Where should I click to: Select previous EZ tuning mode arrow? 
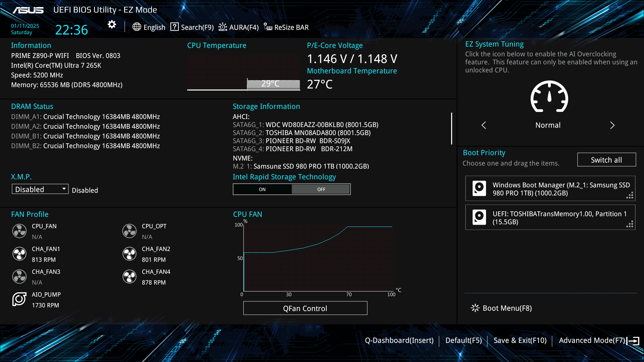tap(484, 125)
